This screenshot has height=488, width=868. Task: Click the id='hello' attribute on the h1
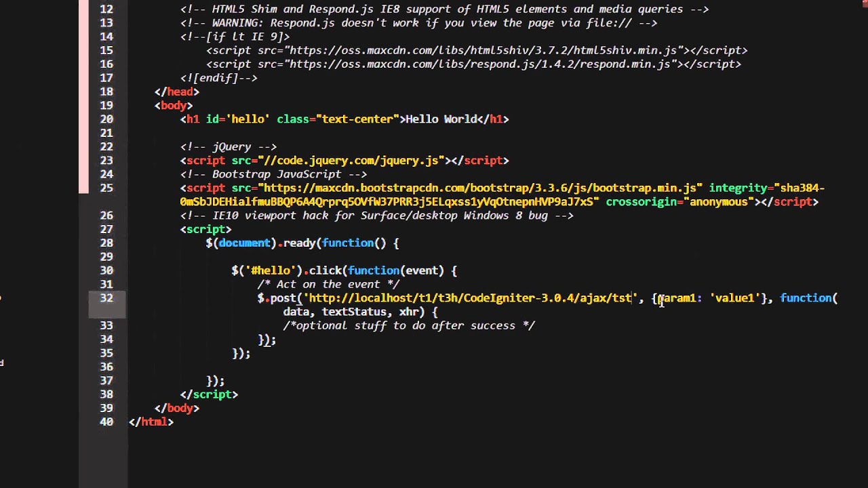238,119
